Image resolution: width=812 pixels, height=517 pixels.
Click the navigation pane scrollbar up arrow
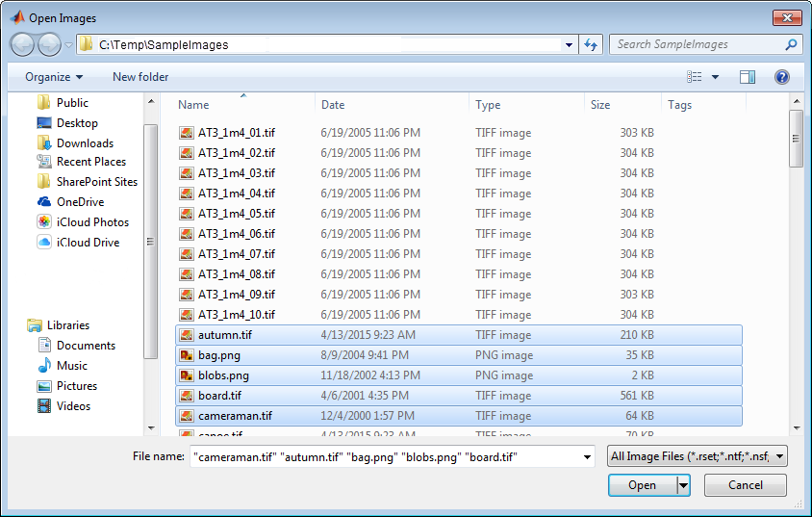click(151, 101)
